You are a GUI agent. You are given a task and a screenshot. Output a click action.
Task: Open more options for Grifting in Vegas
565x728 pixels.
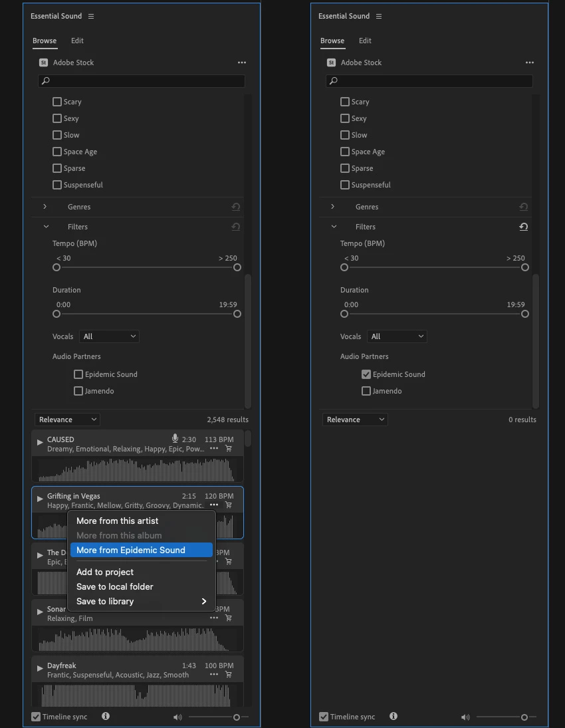[214, 505]
